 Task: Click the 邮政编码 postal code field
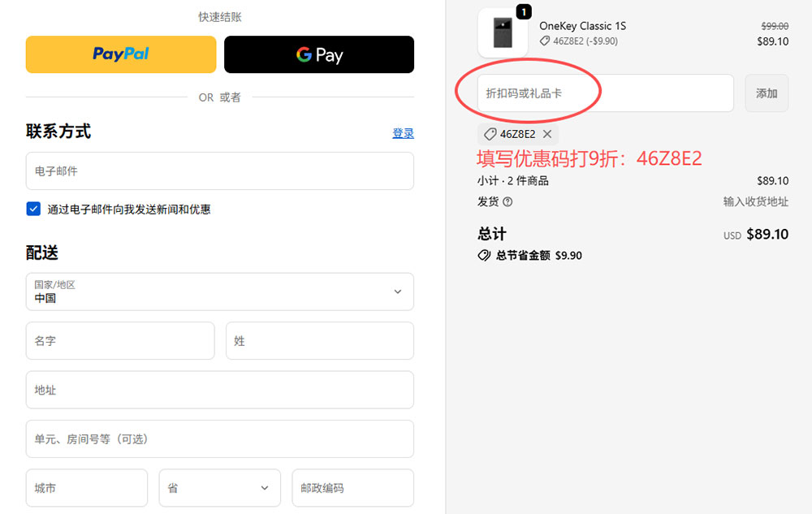pyautogui.click(x=352, y=487)
